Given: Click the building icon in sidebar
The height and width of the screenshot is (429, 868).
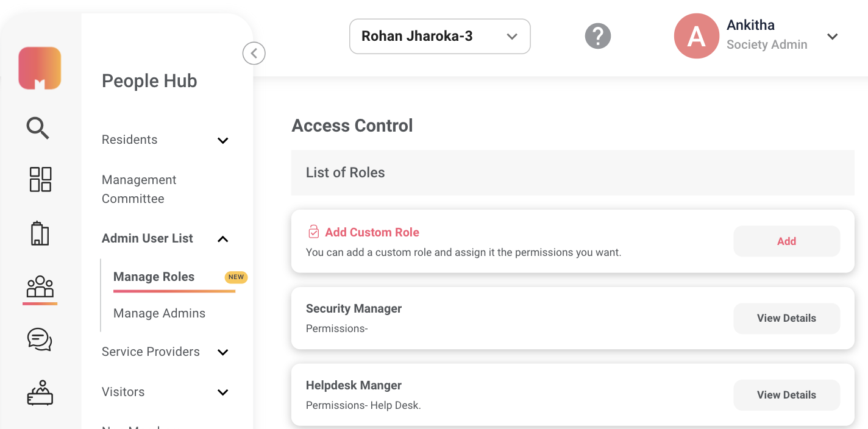Looking at the screenshot, I should tap(40, 233).
